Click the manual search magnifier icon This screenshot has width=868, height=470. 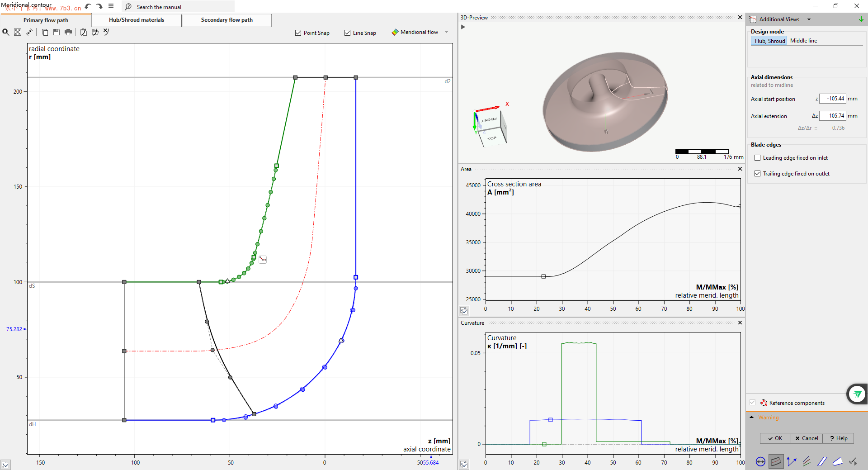128,7
